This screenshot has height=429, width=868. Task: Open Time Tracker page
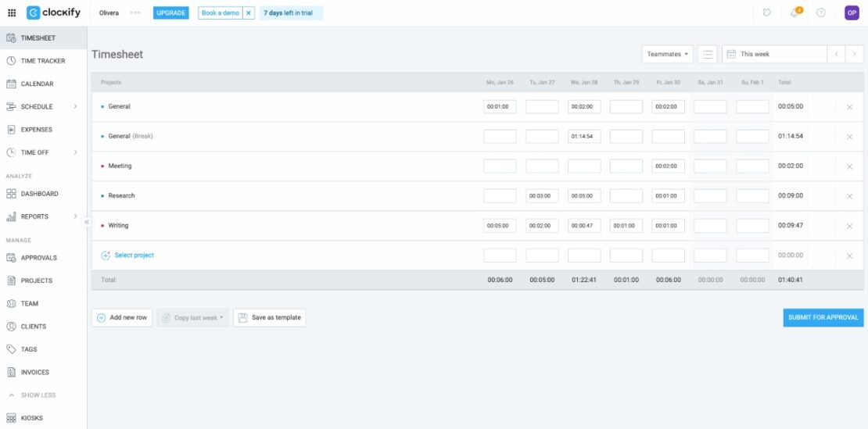(43, 61)
